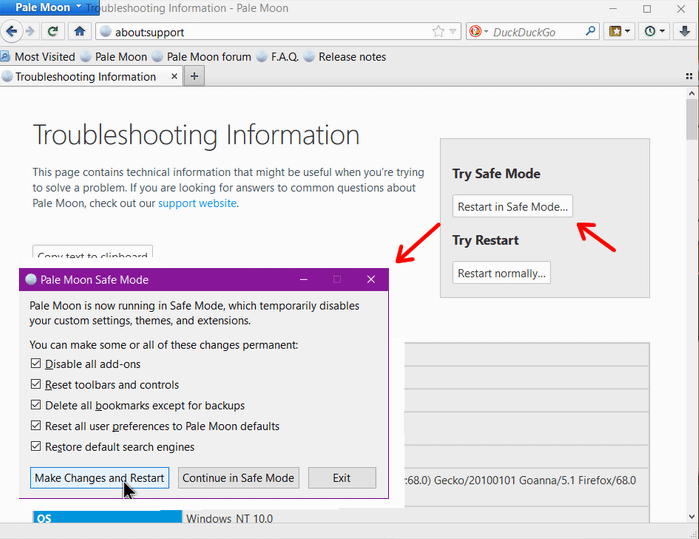The width and height of the screenshot is (699, 539).
Task: Click the OS table header cell
Action: (107, 517)
